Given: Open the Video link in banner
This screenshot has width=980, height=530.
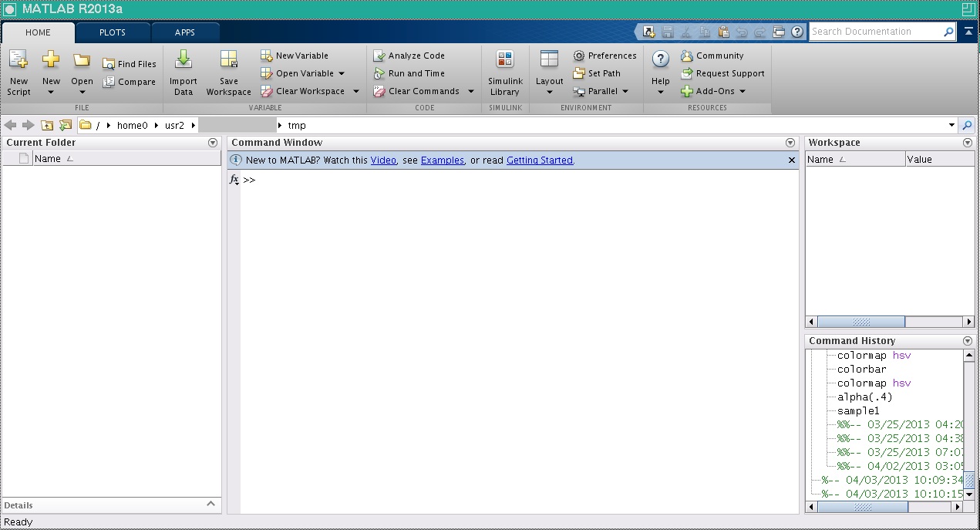Looking at the screenshot, I should pyautogui.click(x=383, y=160).
